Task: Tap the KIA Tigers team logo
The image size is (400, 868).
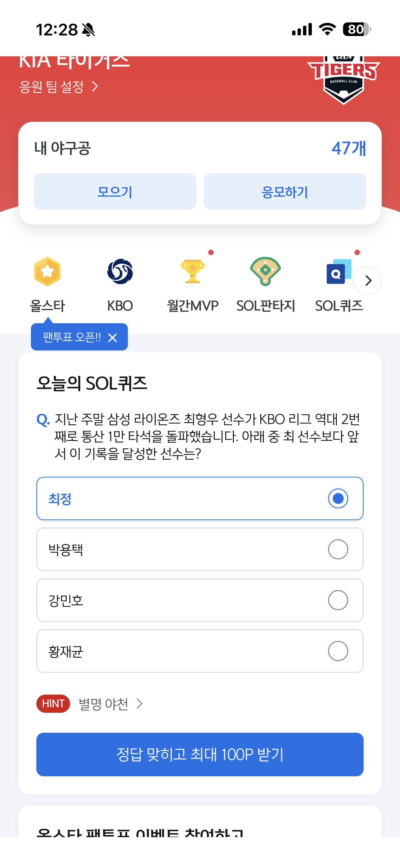Action: [x=343, y=80]
